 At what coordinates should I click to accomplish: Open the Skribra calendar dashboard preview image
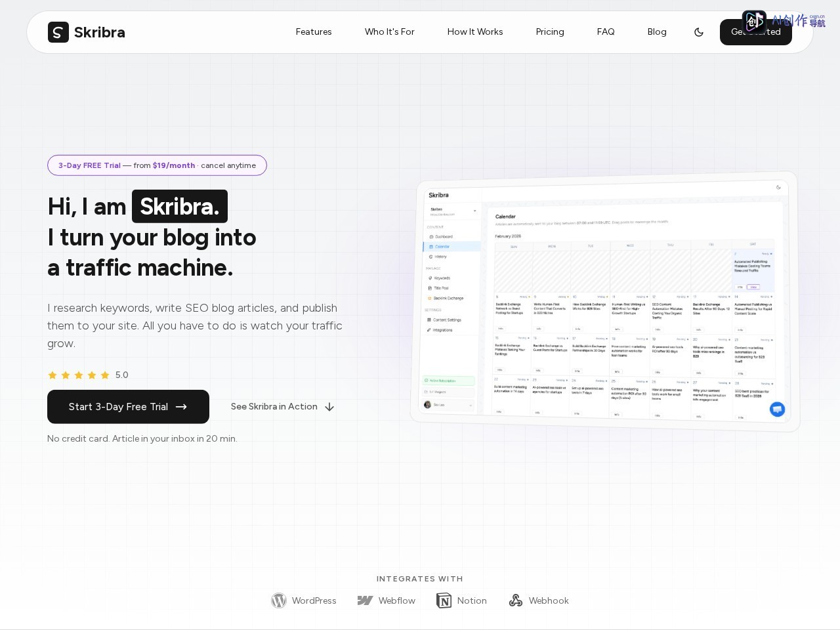tap(604, 302)
